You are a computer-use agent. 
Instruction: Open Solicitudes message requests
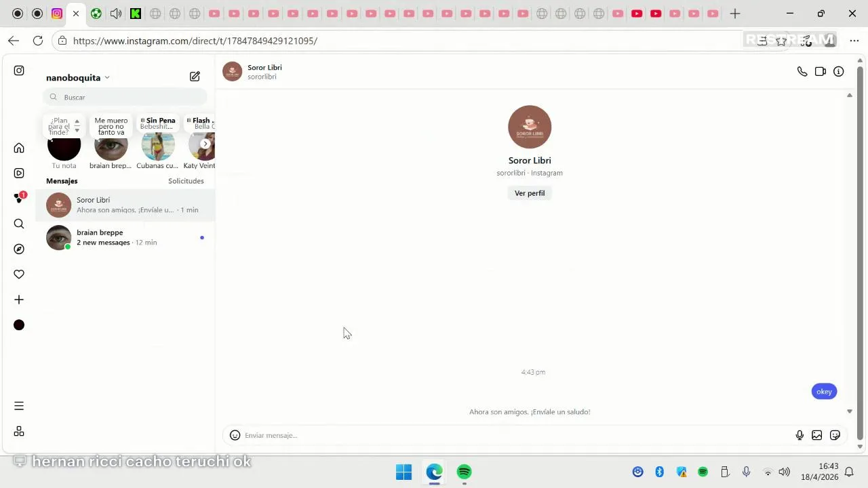pyautogui.click(x=186, y=181)
